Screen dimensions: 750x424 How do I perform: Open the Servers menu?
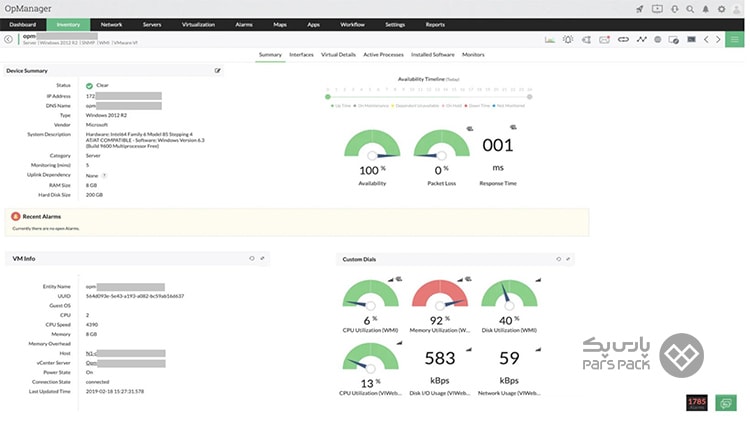coord(152,24)
